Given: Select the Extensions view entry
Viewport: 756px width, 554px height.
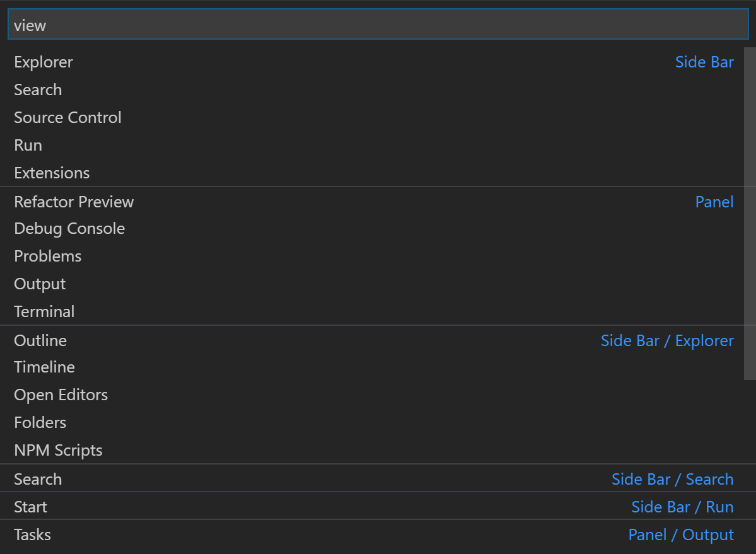Looking at the screenshot, I should [52, 173].
